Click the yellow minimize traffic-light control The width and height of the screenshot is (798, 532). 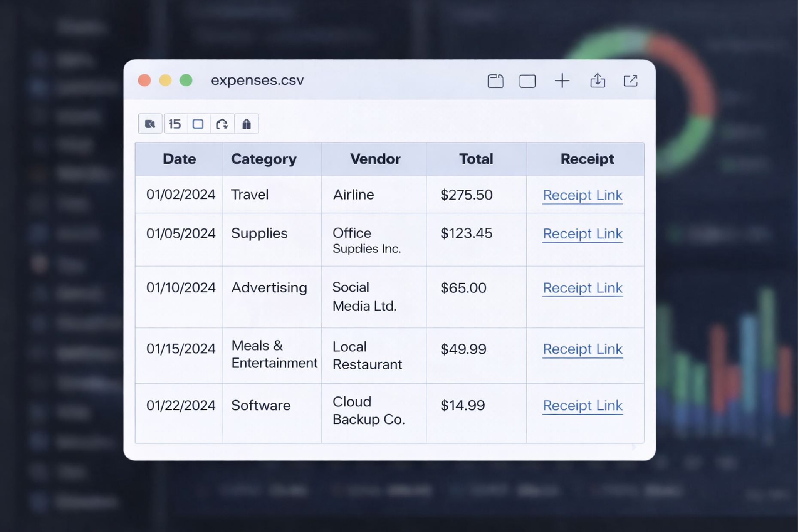click(x=166, y=80)
